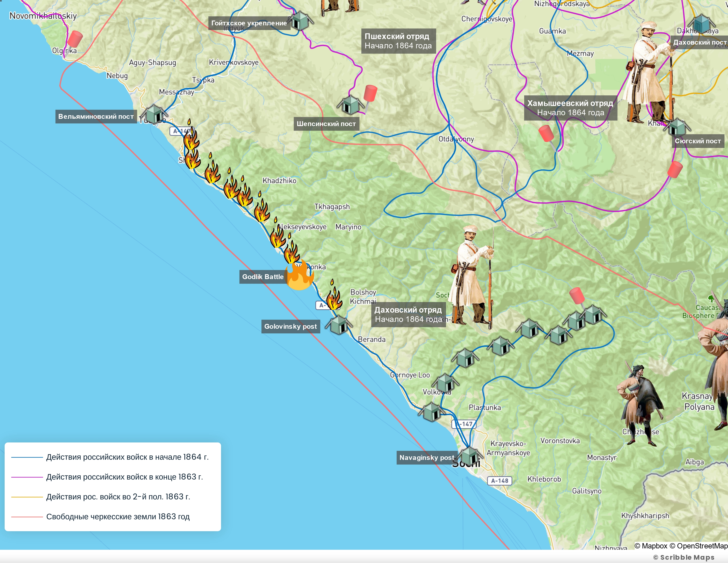Click the Aguy-Shapsug place name
The height and width of the screenshot is (563, 728).
point(152,62)
